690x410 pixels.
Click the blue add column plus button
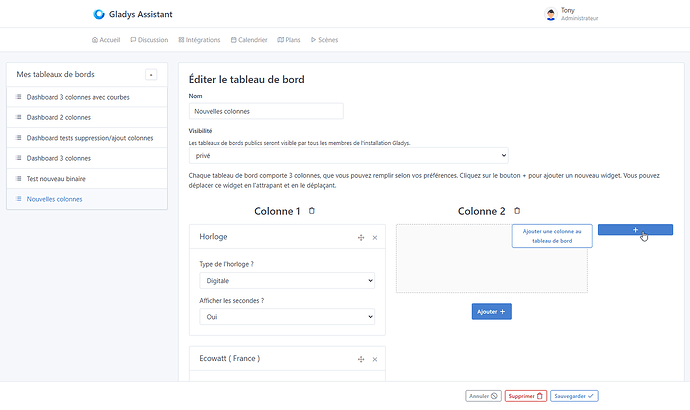tap(635, 230)
